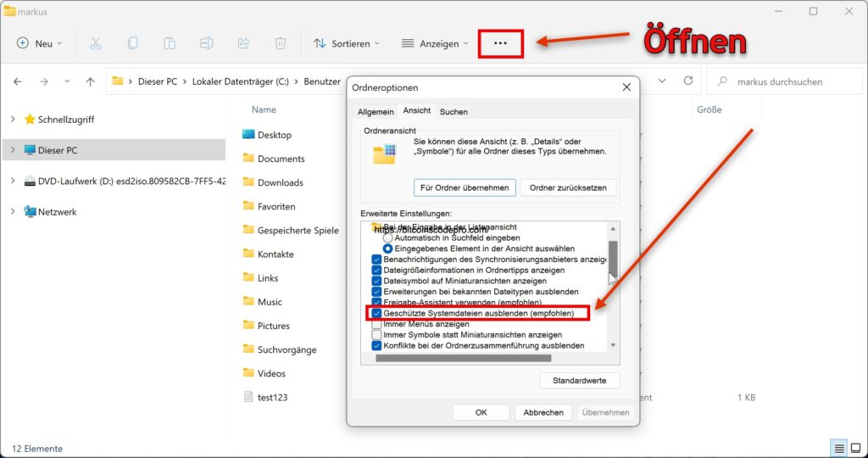Select the Gespeicherte Spiele folder

291,231
